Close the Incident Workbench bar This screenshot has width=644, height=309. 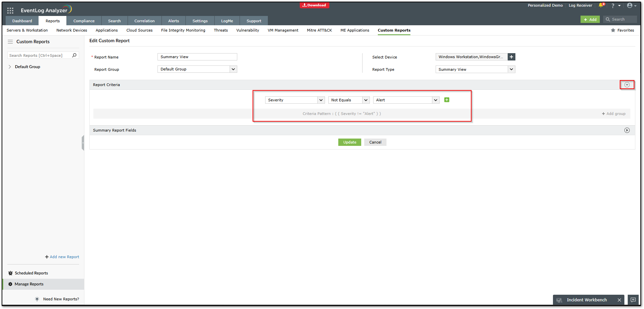coord(619,300)
